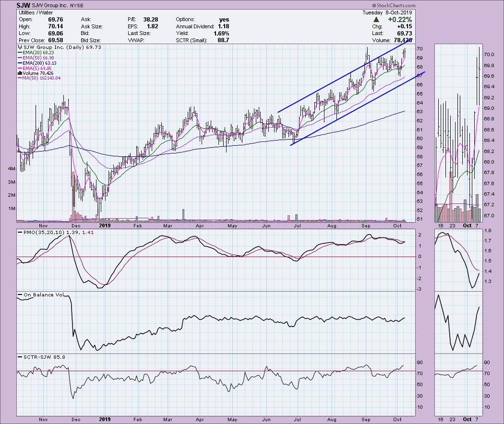Click the Jul label on the bottom axis
The height and width of the screenshot is (424, 504).
298,420
